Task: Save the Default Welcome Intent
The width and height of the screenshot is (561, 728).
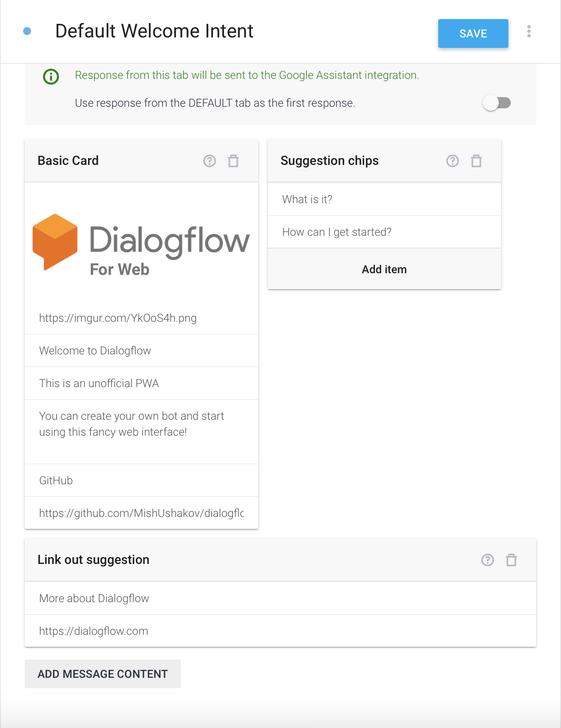Action: [x=473, y=33]
